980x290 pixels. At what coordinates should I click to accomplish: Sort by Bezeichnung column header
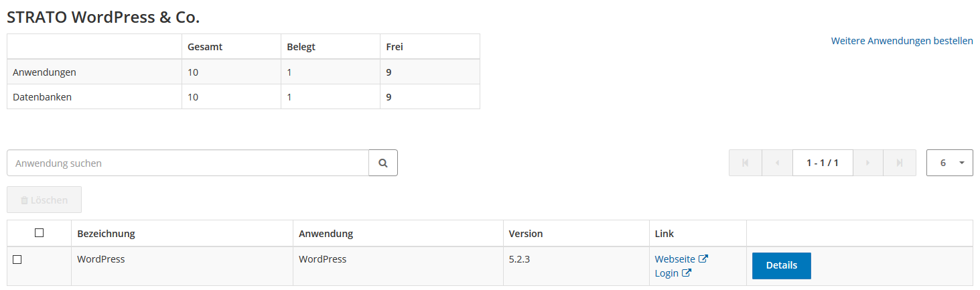coord(106,234)
